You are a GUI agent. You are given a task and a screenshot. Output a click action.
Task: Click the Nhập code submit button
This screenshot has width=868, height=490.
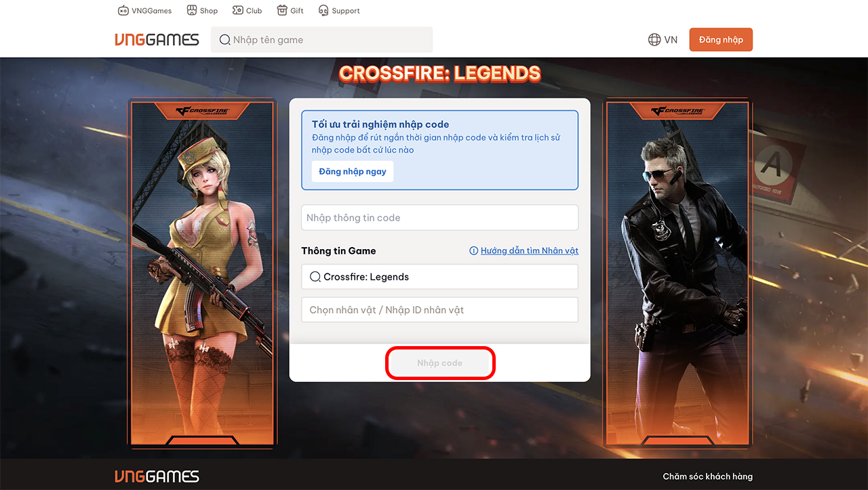(x=440, y=363)
